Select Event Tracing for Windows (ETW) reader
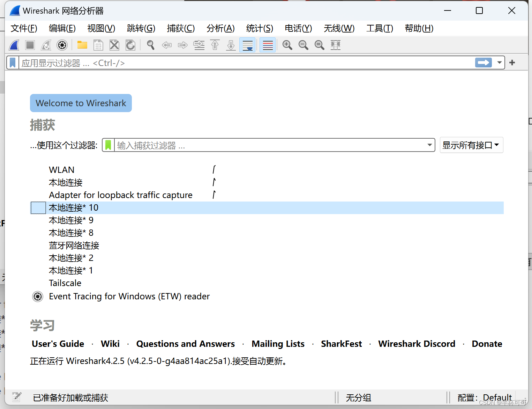This screenshot has height=409, width=532. click(x=267, y=297)
